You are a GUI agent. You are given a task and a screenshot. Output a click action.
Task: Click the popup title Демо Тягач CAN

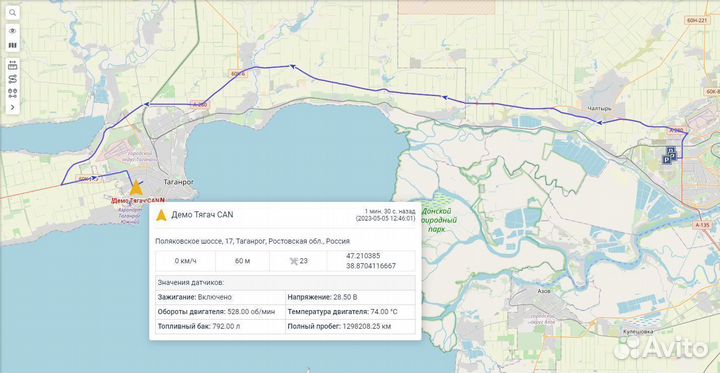[202, 215]
